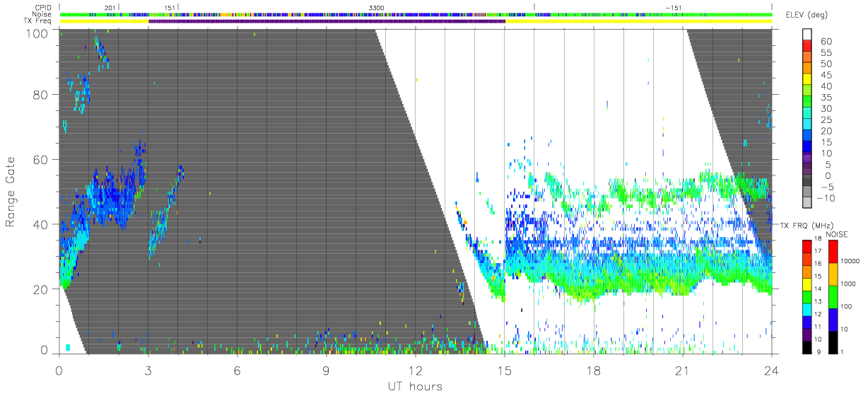Click the yellow ELEV swatch between 40 and 45
Viewport: 868px width, 401px height.
click(807, 81)
